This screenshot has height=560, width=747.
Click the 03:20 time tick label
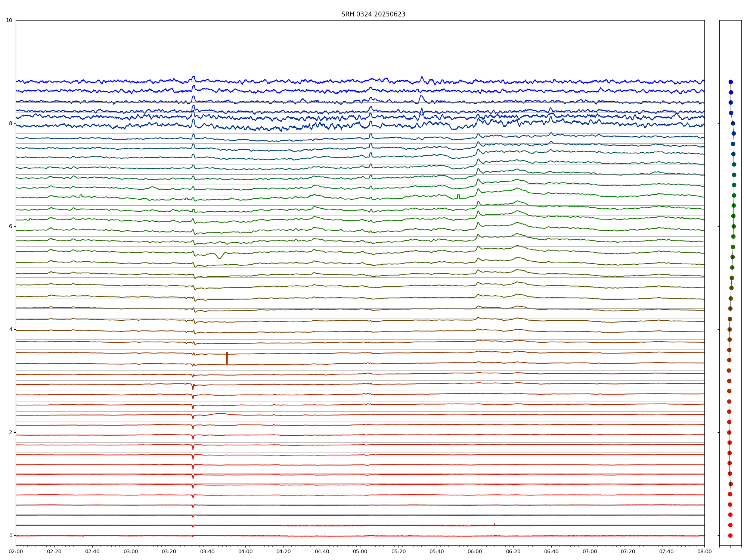[169, 552]
